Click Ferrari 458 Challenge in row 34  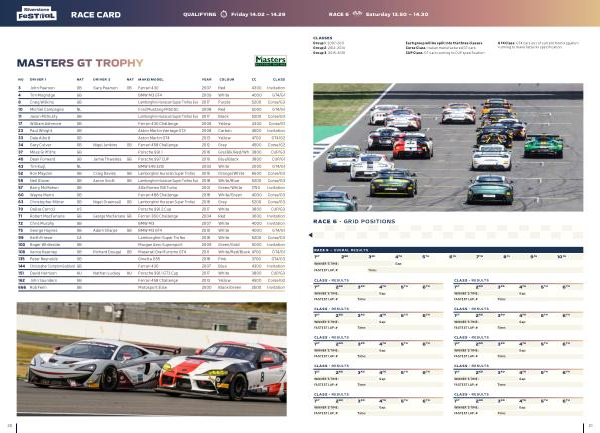[x=158, y=145]
